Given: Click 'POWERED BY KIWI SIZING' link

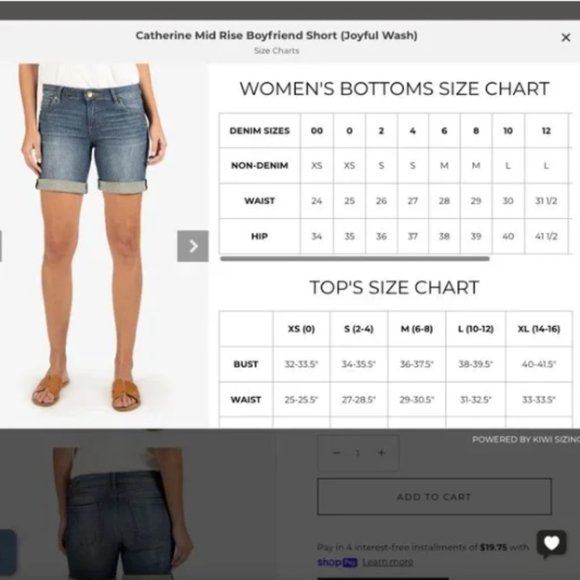Looking at the screenshot, I should (526, 439).
